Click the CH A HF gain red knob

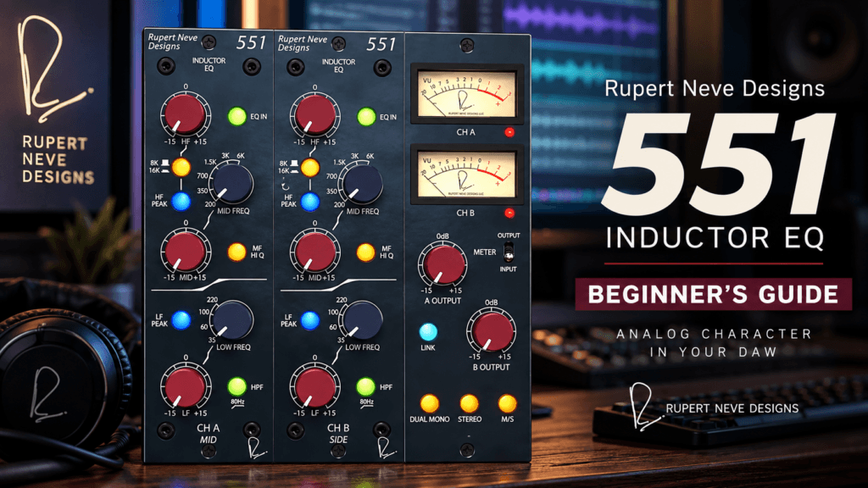[x=185, y=114]
